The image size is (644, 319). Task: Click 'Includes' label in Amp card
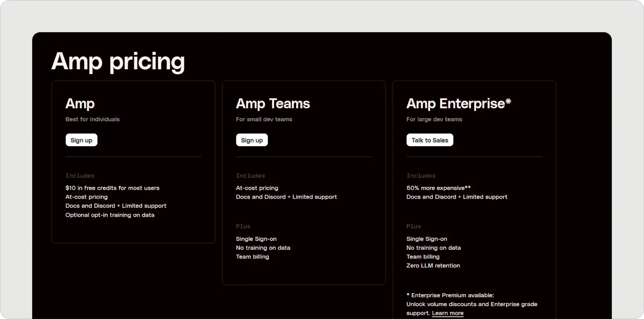point(80,176)
